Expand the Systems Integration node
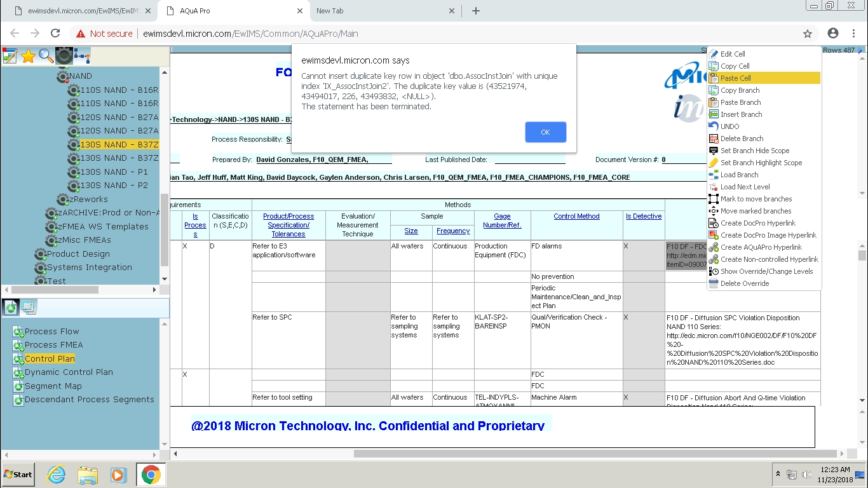 (41, 268)
